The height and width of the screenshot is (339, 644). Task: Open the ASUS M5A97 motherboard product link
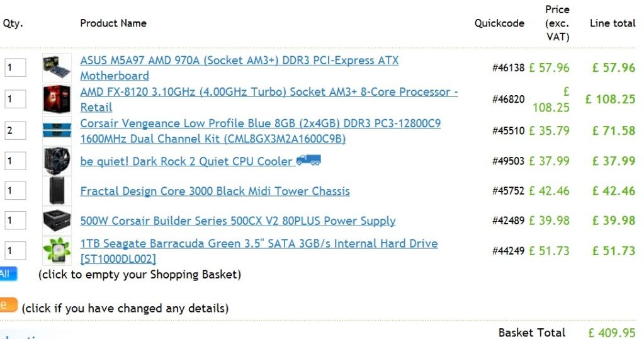click(239, 68)
